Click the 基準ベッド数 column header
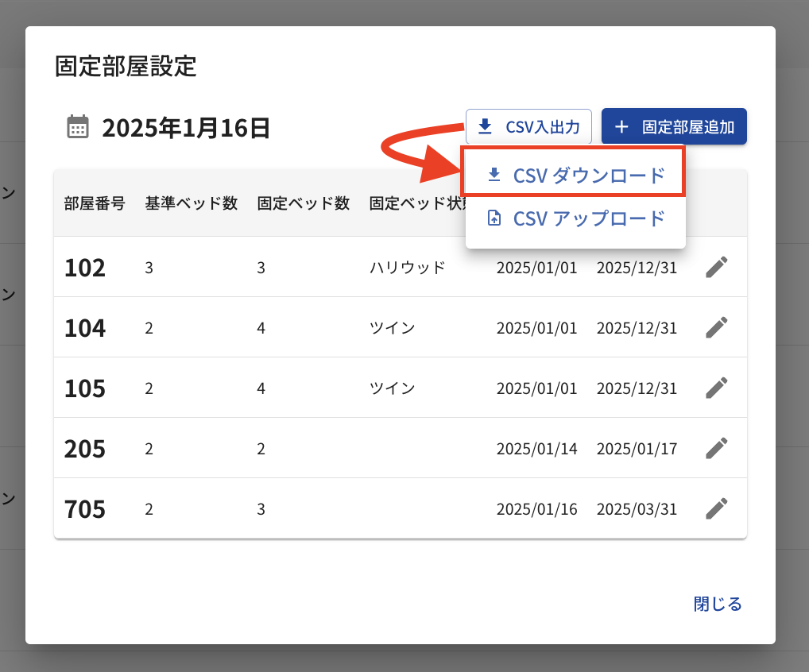The height and width of the screenshot is (672, 809). [191, 203]
